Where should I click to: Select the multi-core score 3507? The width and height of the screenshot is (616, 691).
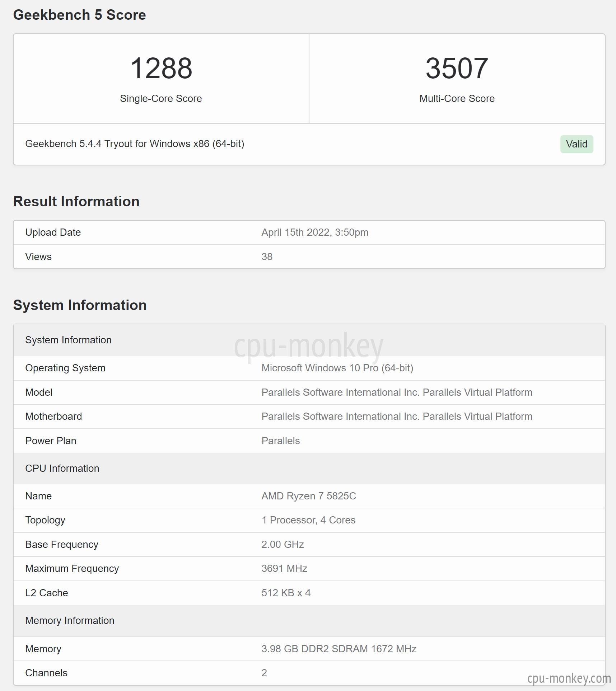457,68
